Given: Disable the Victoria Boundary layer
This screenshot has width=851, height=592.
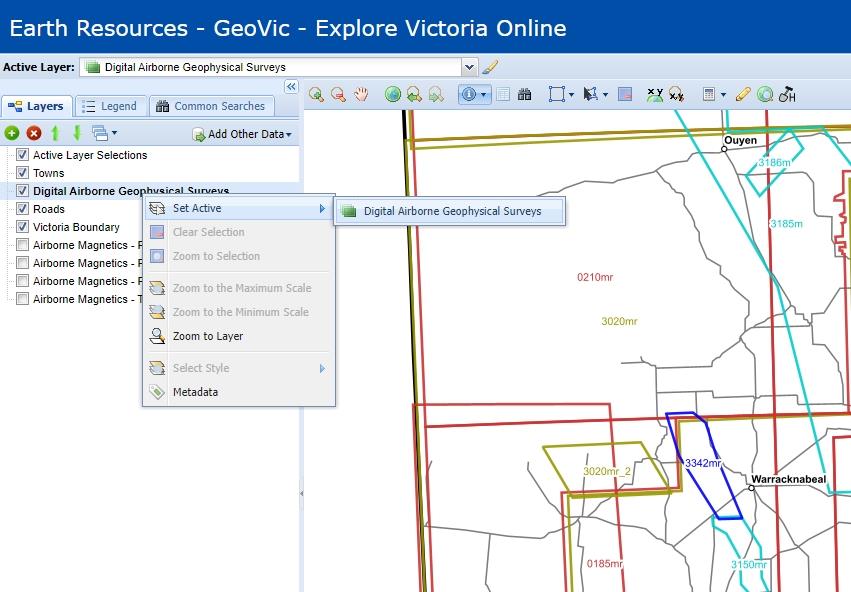Looking at the screenshot, I should click(x=22, y=227).
